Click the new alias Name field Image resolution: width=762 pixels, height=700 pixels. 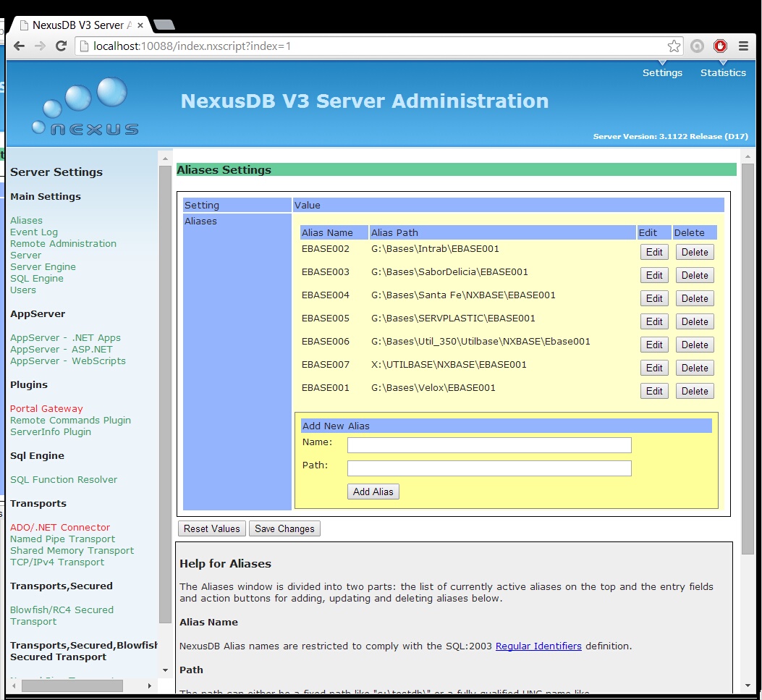[489, 444]
